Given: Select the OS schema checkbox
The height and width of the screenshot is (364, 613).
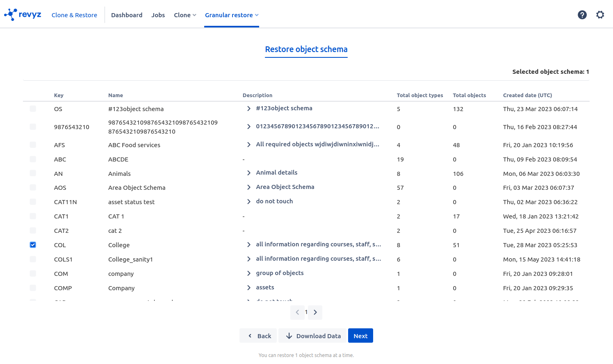Looking at the screenshot, I should click(33, 109).
